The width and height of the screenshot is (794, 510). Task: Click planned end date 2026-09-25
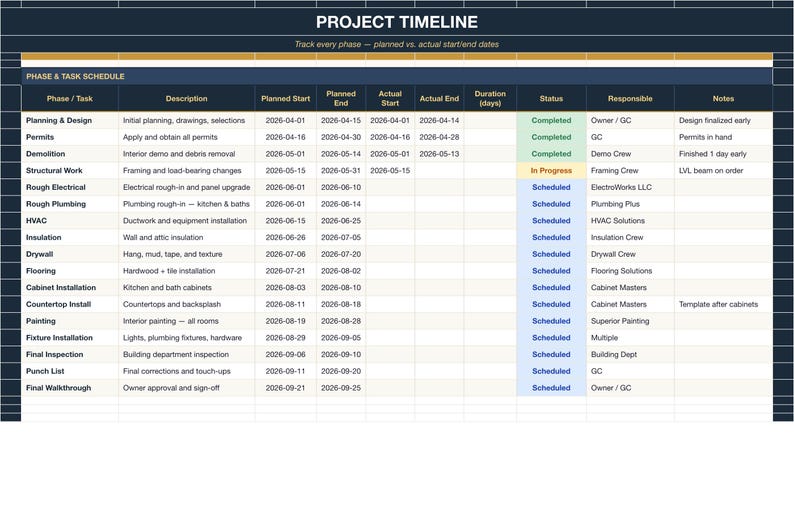341,387
